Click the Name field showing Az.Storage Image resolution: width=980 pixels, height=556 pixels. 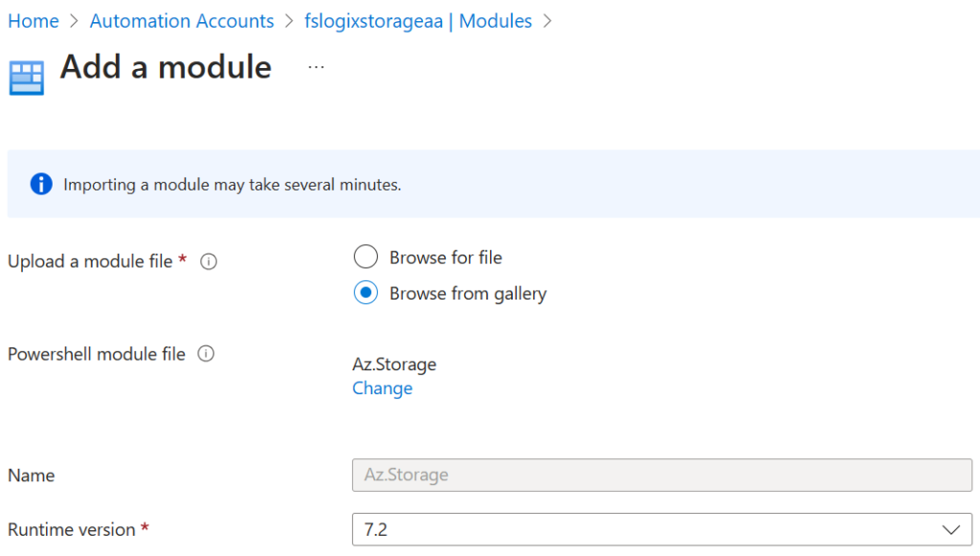pyautogui.click(x=661, y=475)
